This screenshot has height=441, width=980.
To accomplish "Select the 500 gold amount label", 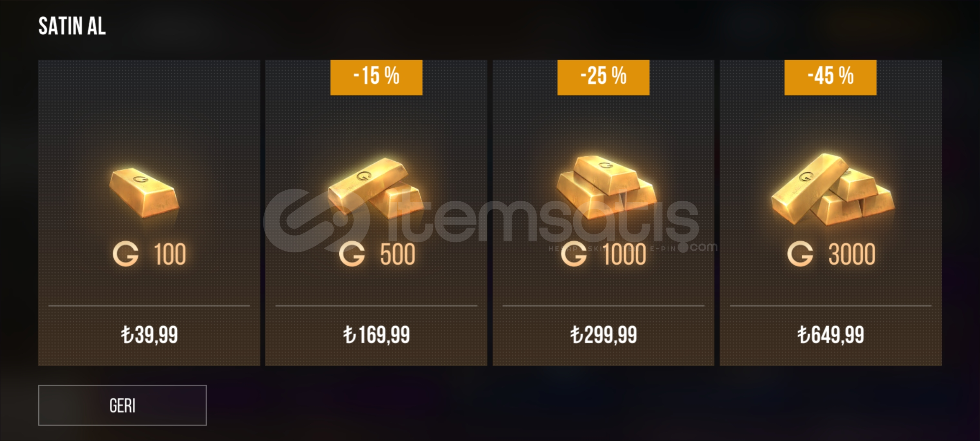I will pyautogui.click(x=398, y=254).
